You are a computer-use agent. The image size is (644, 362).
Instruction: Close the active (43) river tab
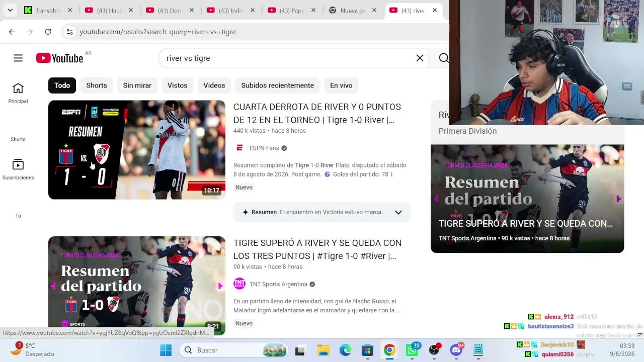coord(435,10)
